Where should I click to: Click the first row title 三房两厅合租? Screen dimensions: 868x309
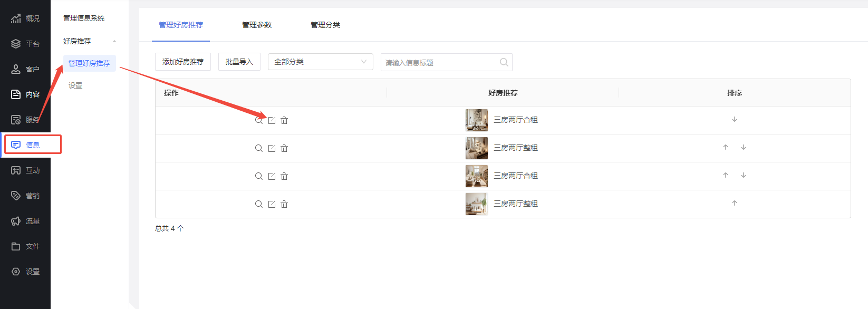(516, 120)
